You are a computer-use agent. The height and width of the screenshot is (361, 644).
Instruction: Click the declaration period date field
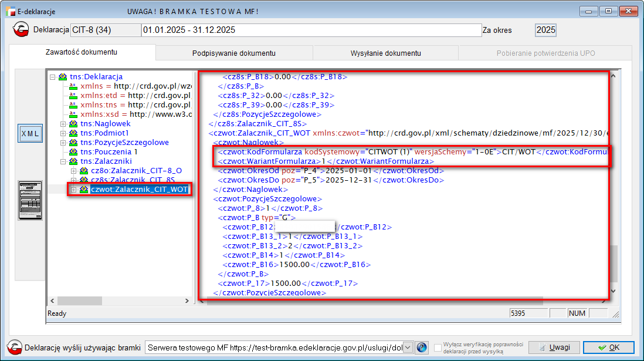[309, 30]
